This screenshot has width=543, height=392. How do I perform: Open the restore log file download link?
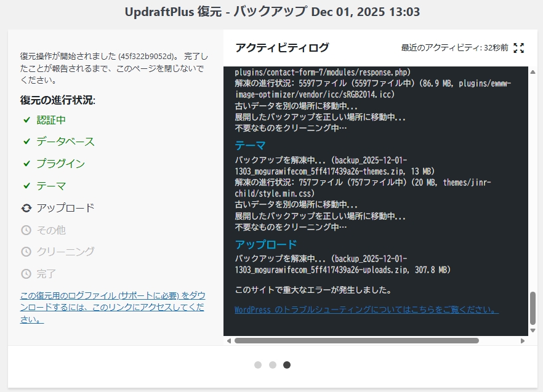pyautogui.click(x=111, y=307)
